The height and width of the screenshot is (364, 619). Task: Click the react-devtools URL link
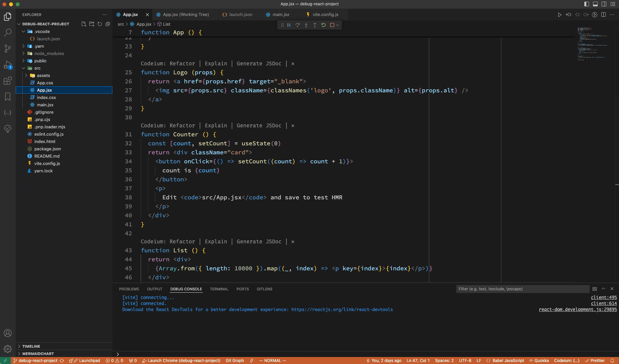342,309
